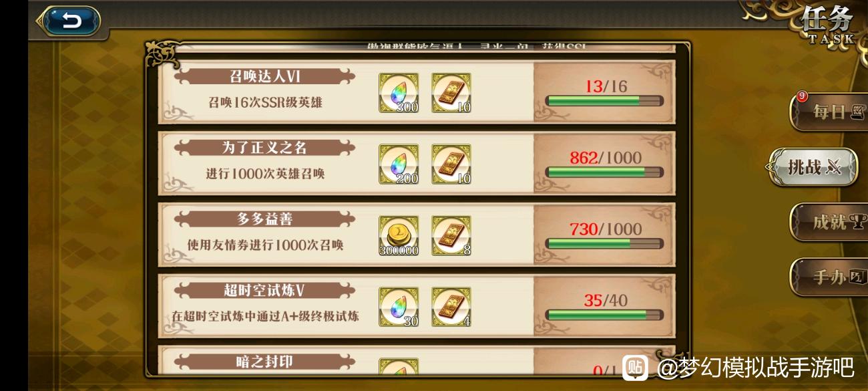This screenshot has height=391, width=868.
Task: Tap the 200 crystal reward in 为了正义之名
Action: pyautogui.click(x=399, y=164)
